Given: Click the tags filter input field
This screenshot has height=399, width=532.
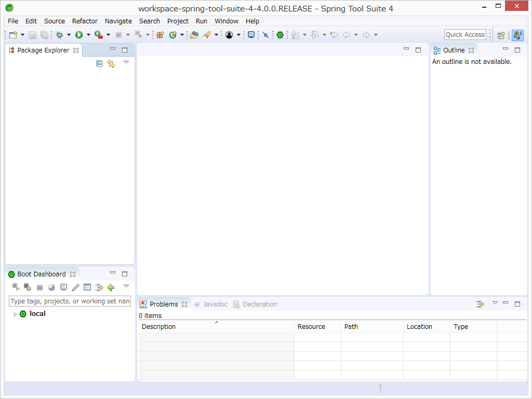Looking at the screenshot, I should (x=70, y=301).
